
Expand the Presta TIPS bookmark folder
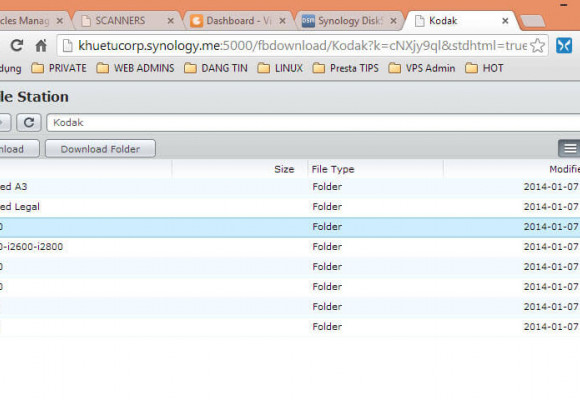point(345,68)
